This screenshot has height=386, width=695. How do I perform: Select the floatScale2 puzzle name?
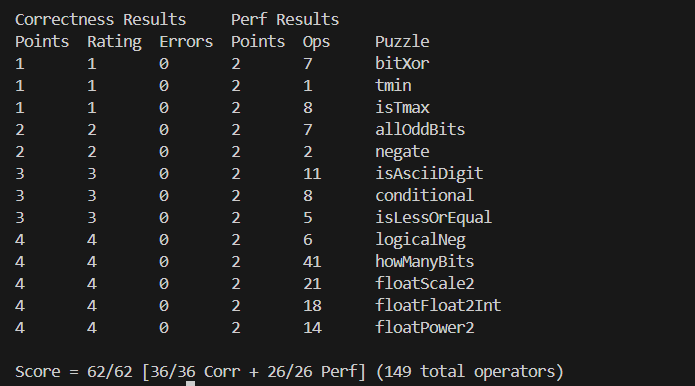pos(425,283)
